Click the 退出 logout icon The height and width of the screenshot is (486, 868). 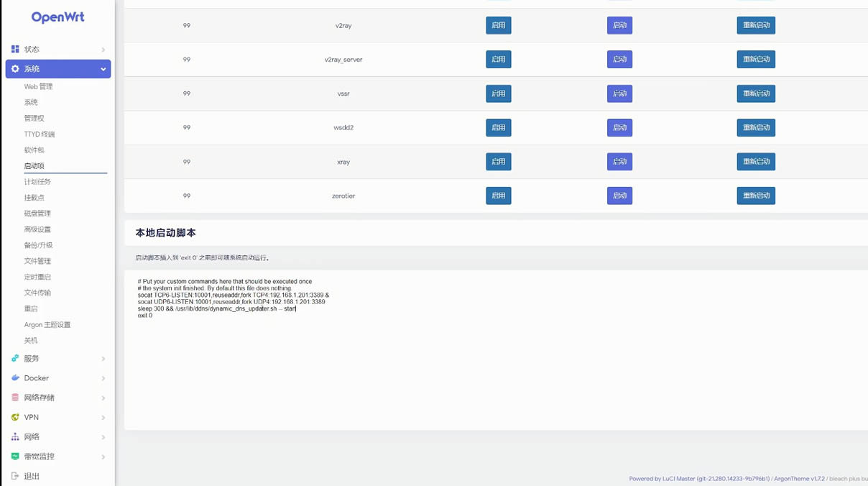[15, 476]
